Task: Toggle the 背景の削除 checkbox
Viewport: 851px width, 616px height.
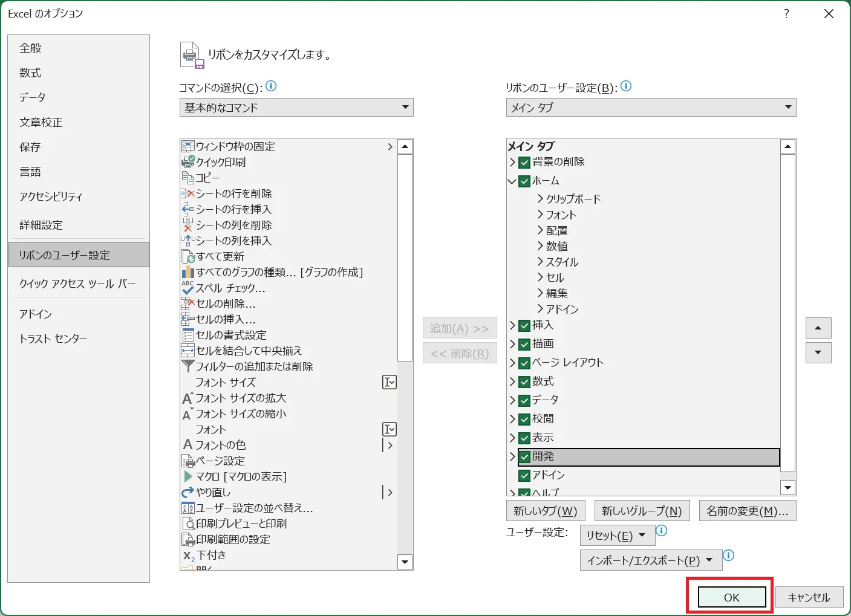Action: pos(524,162)
